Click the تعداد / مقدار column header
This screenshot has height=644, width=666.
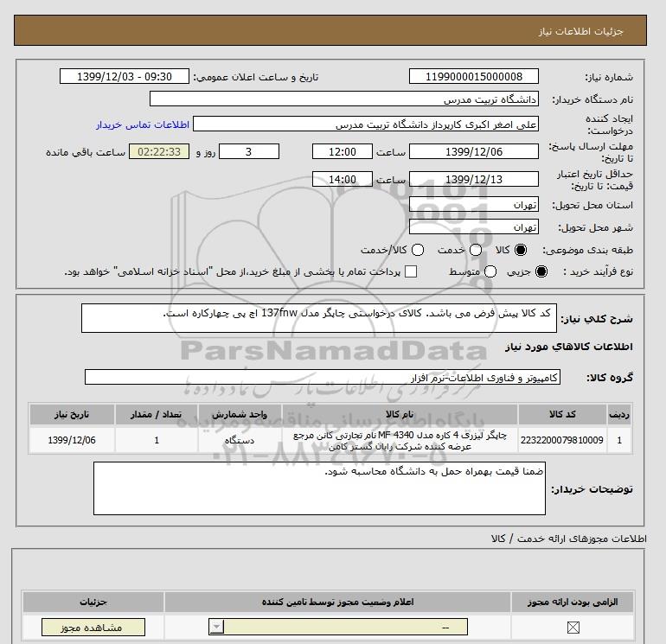156,414
